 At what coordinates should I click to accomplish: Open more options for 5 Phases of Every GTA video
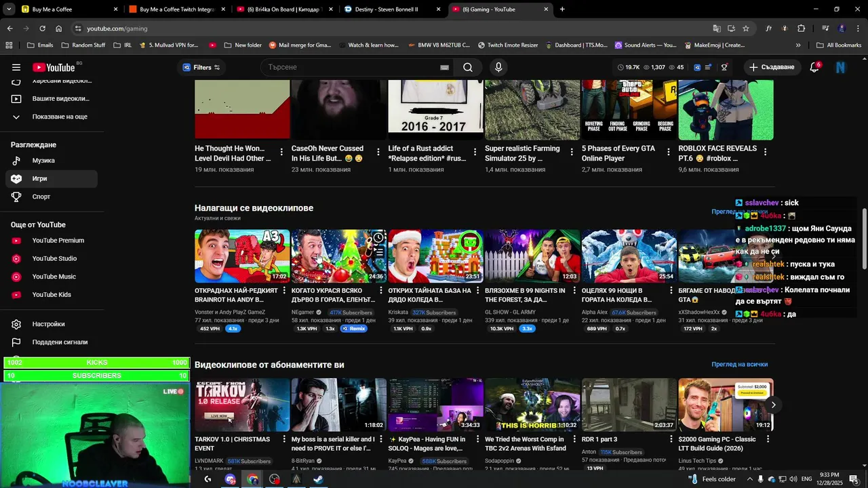tap(669, 152)
